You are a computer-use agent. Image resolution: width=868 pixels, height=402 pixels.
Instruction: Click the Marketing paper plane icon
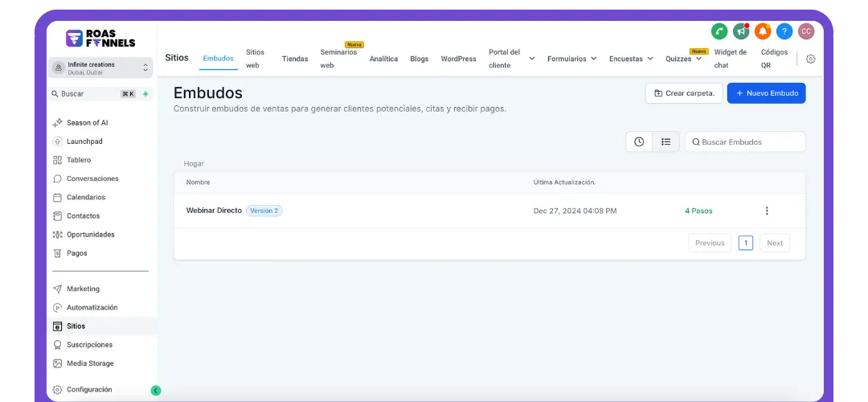click(58, 289)
